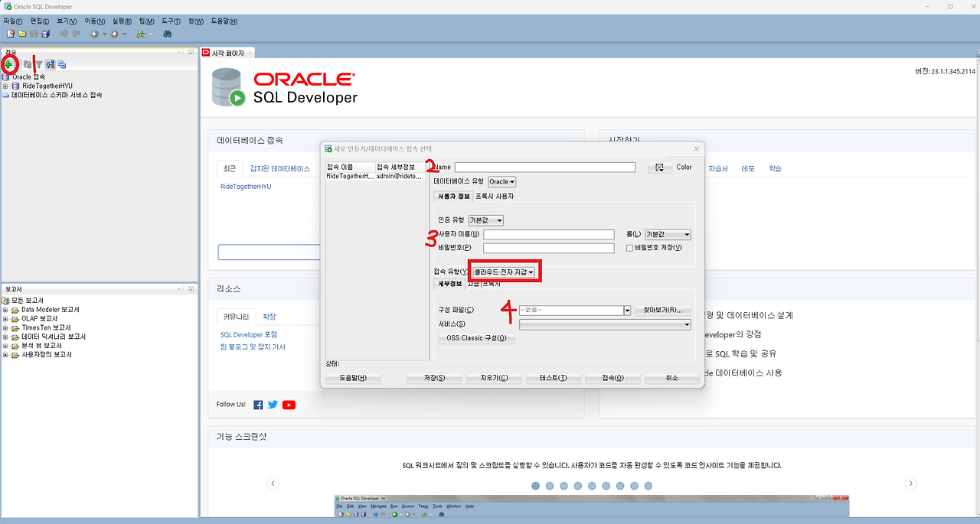Click the Back navigation arrow icon
980x524 pixels.
pyautogui.click(x=94, y=34)
